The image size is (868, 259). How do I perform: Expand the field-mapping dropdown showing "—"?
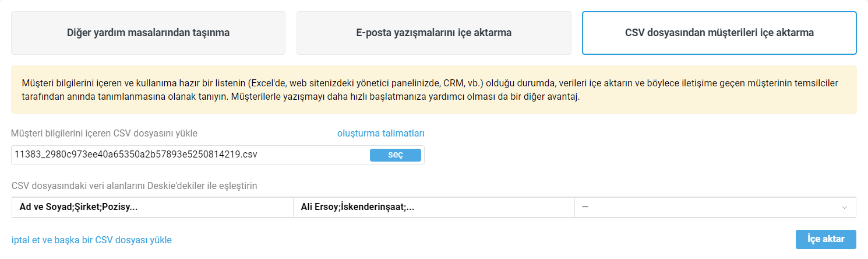(715, 207)
